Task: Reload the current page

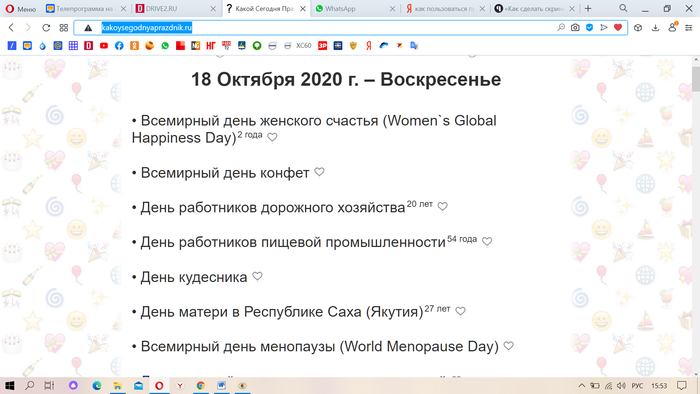Action: (46, 28)
